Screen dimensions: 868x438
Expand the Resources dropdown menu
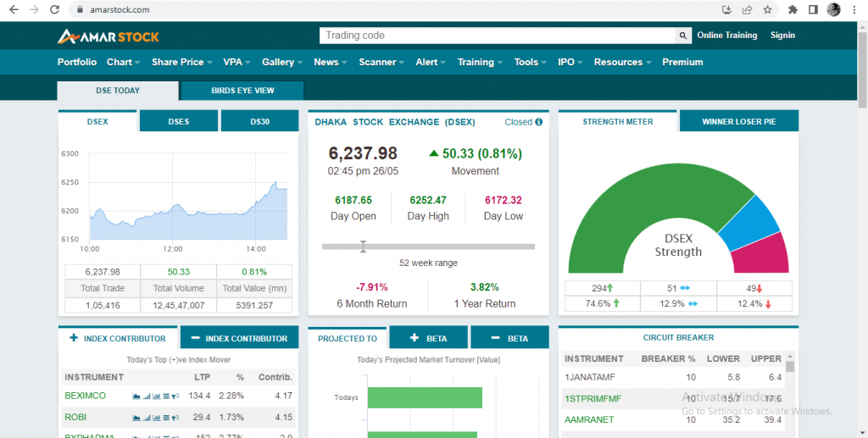pos(623,62)
